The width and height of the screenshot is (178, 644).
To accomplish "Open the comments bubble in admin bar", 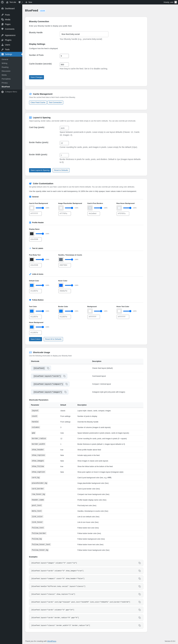I will click(20, 2).
